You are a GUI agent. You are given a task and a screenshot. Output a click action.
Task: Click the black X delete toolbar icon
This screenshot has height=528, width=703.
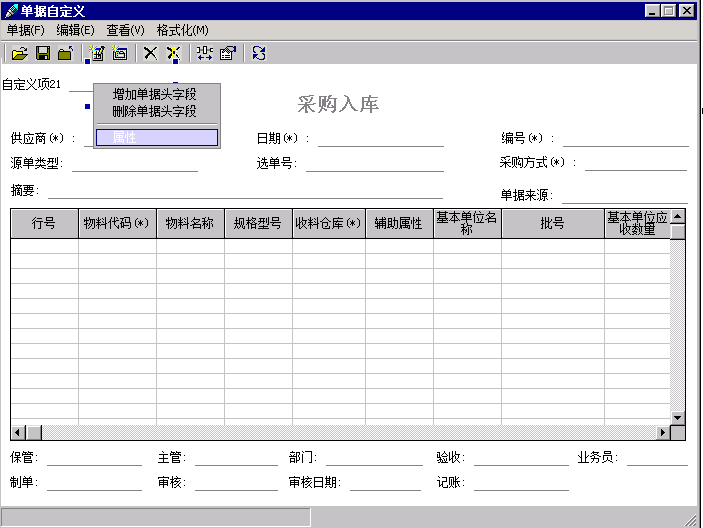[151, 53]
